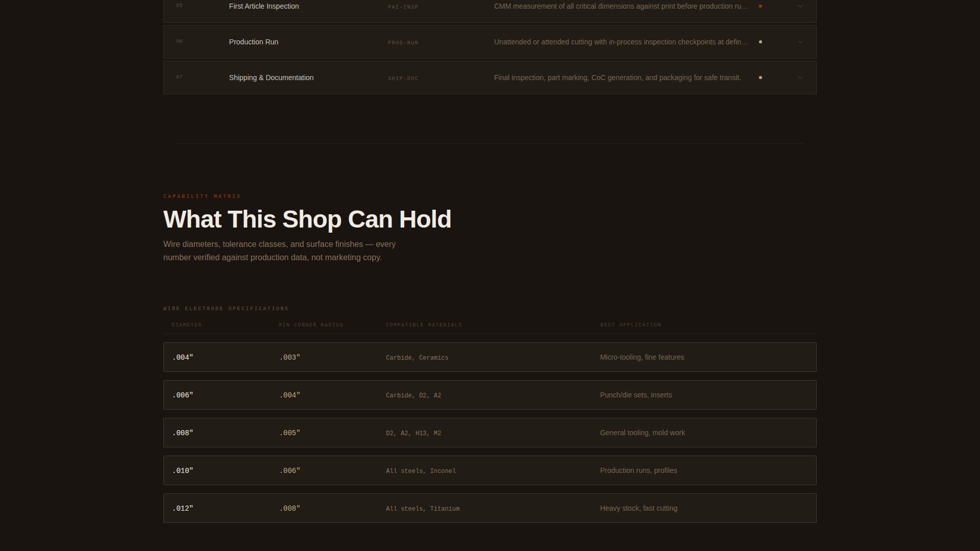The height and width of the screenshot is (551, 980).
Task: Expand the Shipping & Documentation step
Action: (x=800, y=78)
